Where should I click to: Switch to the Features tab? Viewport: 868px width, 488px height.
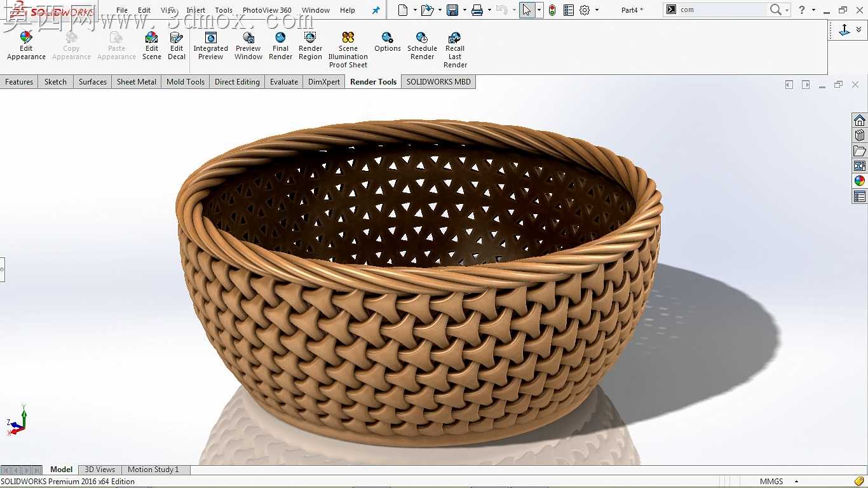(19, 82)
